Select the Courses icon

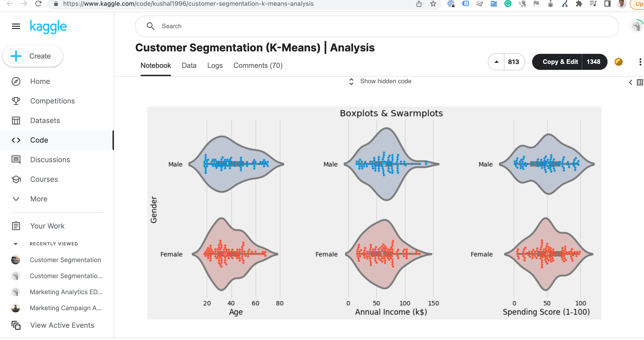tap(16, 179)
